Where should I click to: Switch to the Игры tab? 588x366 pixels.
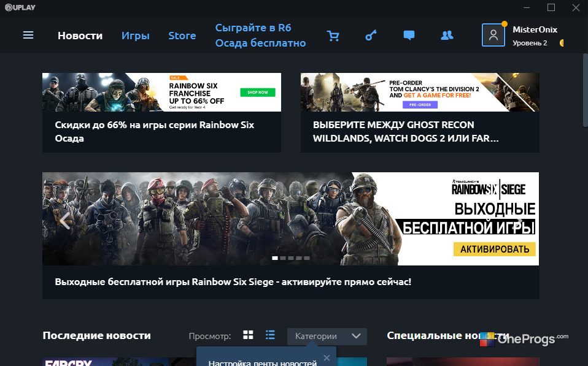[136, 36]
